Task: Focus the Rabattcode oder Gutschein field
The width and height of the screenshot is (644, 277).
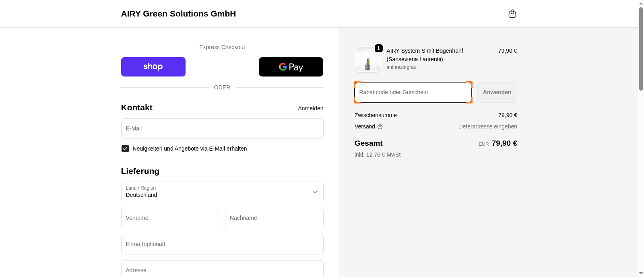Action: point(413,92)
